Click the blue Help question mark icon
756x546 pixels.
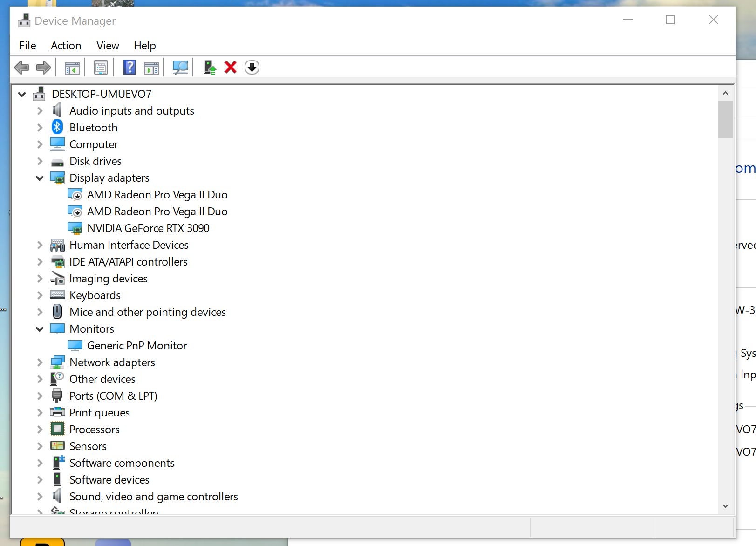point(129,67)
